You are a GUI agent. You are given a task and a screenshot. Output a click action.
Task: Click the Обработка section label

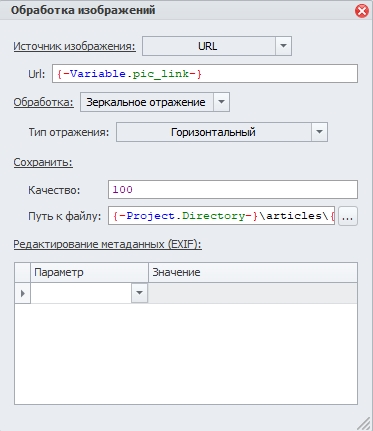(43, 102)
